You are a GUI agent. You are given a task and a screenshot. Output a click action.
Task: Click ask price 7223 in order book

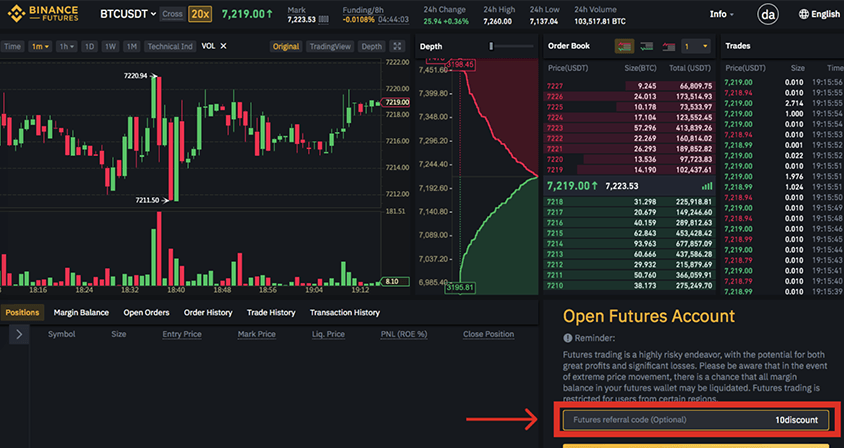pyautogui.click(x=554, y=128)
